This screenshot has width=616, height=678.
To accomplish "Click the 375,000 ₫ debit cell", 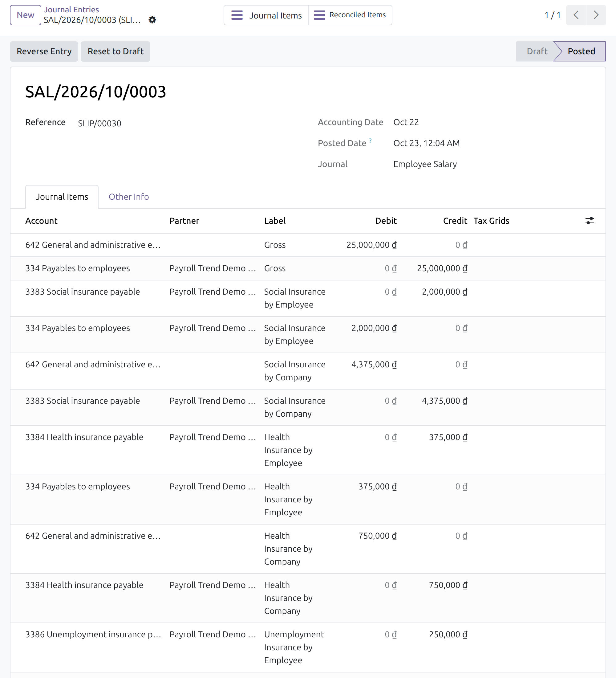I will coord(377,487).
